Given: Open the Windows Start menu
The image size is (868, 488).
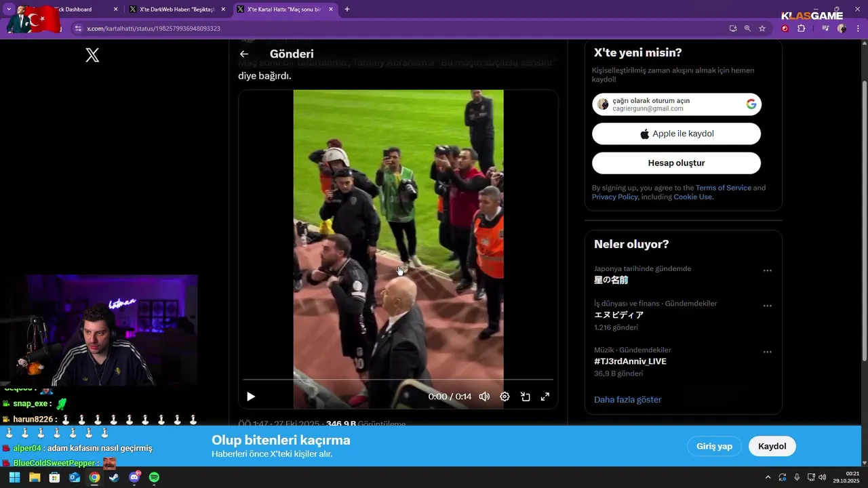Looking at the screenshot, I should [14, 477].
